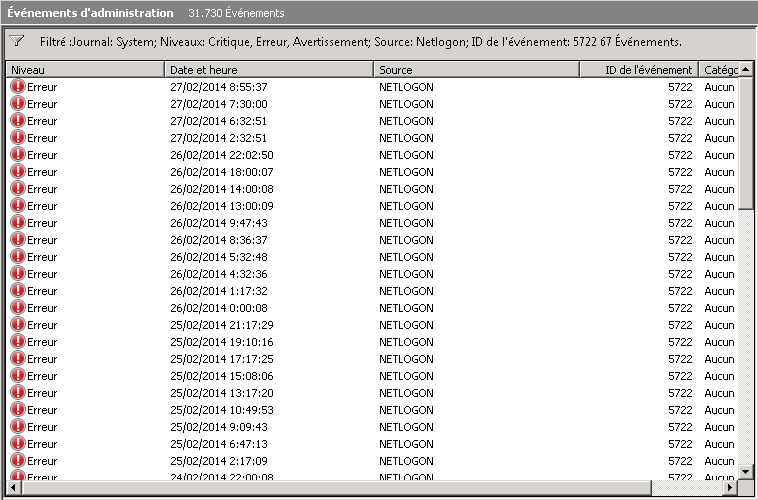Click the horizontal scrollbar left arrow
Screen dimensions: 758x500
click(13, 487)
